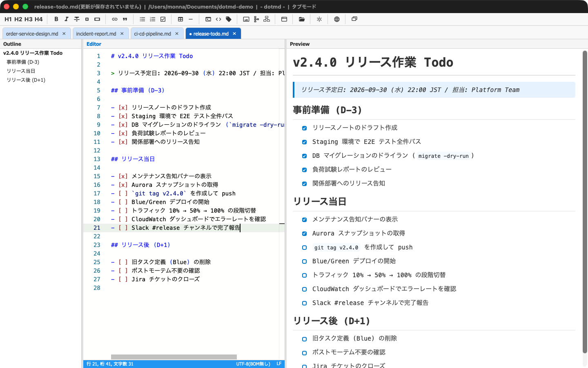Click the small square toolbar icon
Viewport: 588px width, 368px height.
[x=87, y=19]
